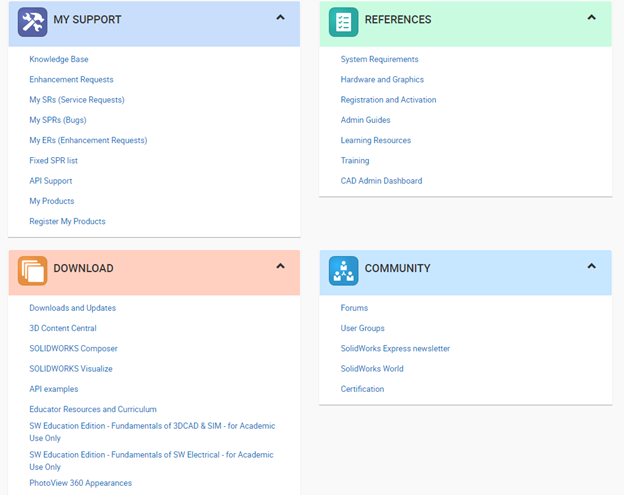Select Register My Products
624x495 pixels.
[x=67, y=222]
